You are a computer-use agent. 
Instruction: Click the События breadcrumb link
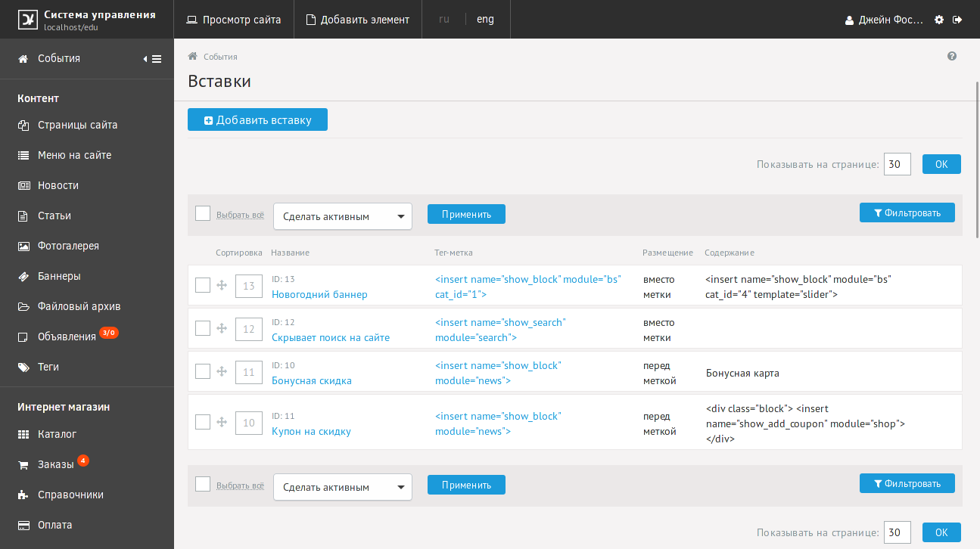point(220,57)
